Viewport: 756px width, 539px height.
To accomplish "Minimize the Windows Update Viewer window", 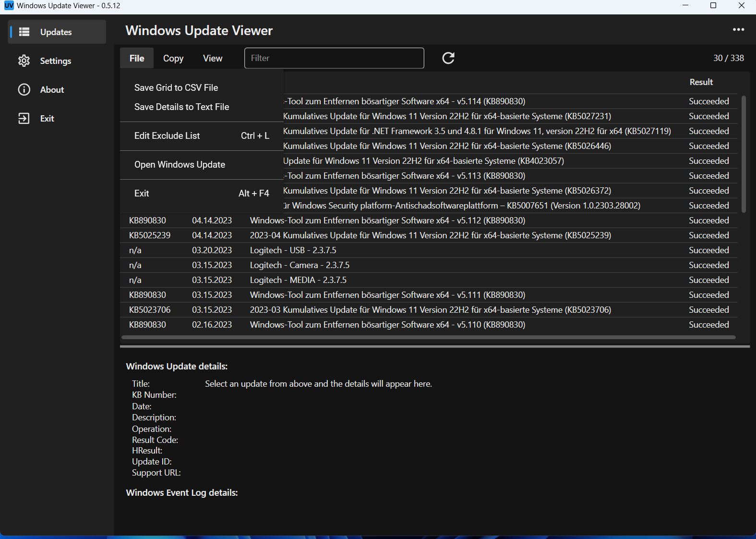I will [x=685, y=6].
